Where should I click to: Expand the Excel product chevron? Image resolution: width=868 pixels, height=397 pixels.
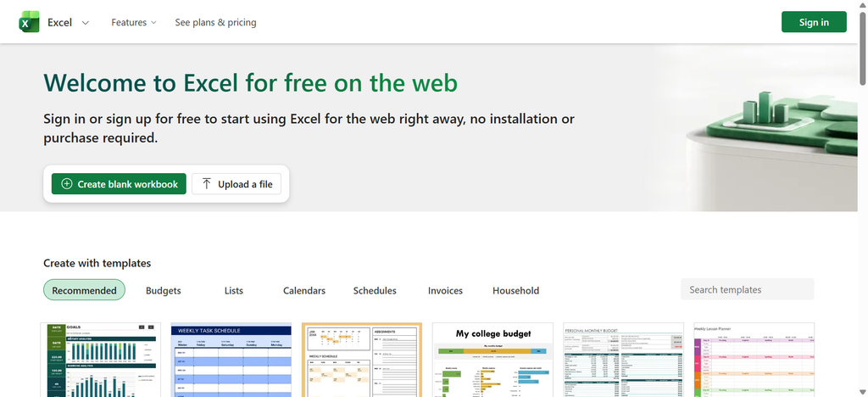click(x=86, y=23)
